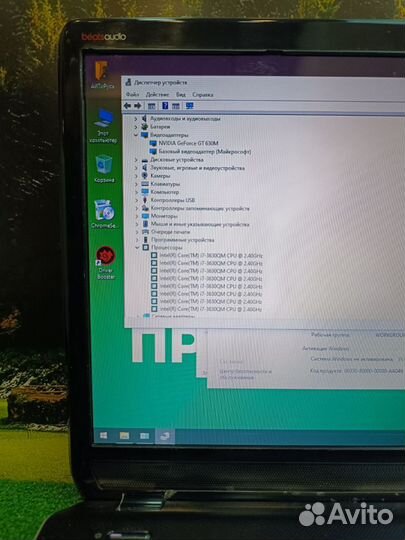Image resolution: width=405 pixels, height=540 pixels.
Task: Click the computer icon beside Компьютер
Action: [145, 192]
